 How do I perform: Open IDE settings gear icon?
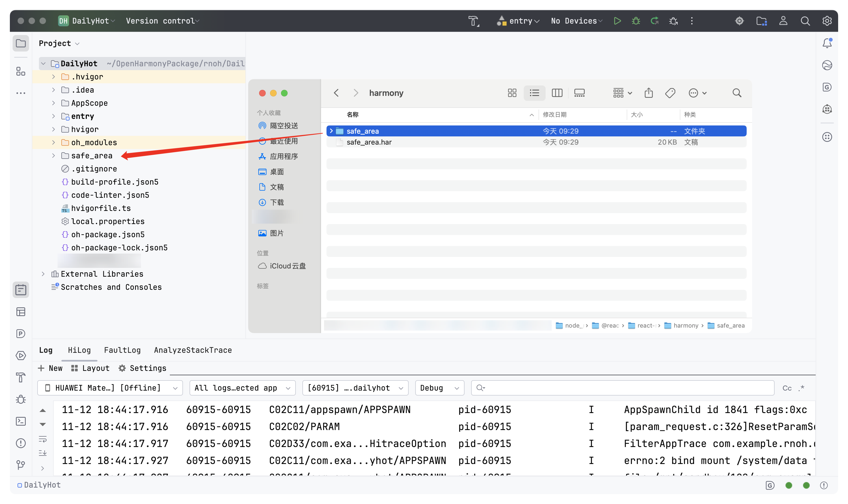(x=827, y=21)
